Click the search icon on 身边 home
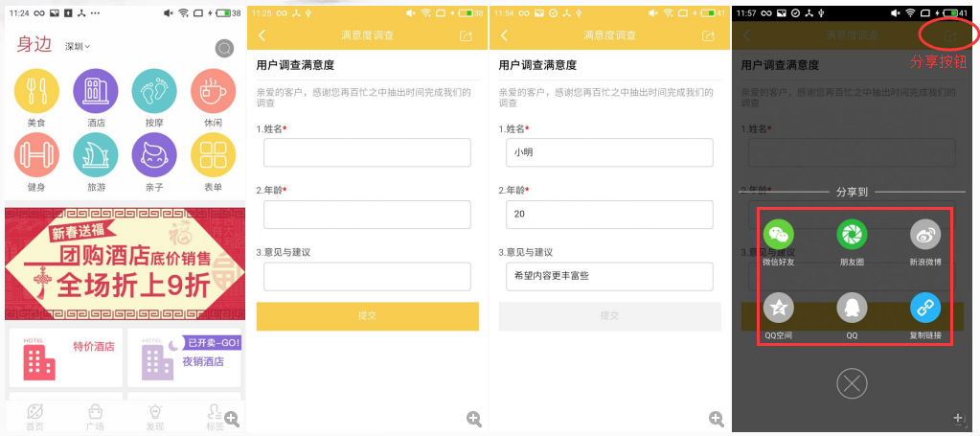The image size is (980, 436). pyautogui.click(x=224, y=49)
